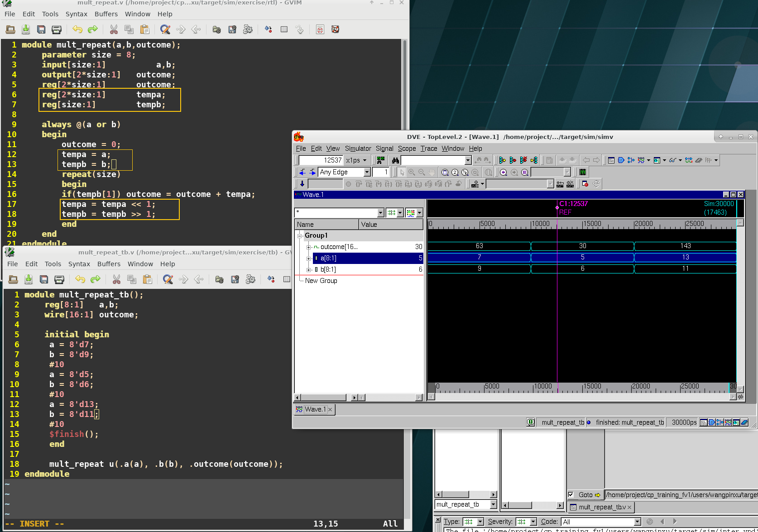Open the Trace menu in DVE

[x=429, y=149]
